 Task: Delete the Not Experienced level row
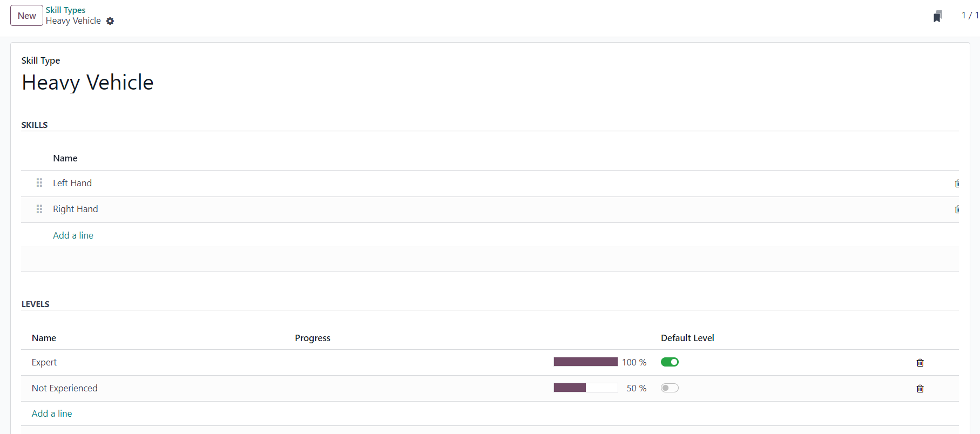tap(920, 389)
